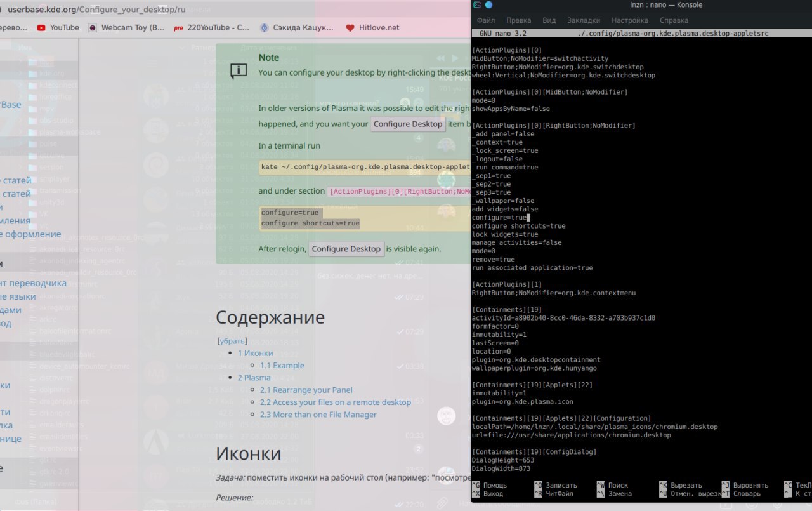
Task: Click 'MidButton;NoModifier=switchactivity' line in nano
Action: click(540, 58)
